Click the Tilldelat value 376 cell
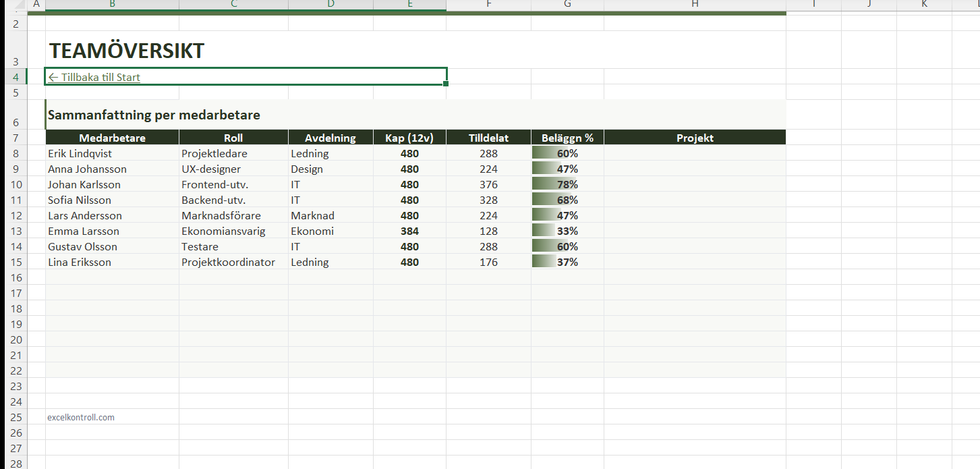The image size is (980, 469). (x=488, y=185)
